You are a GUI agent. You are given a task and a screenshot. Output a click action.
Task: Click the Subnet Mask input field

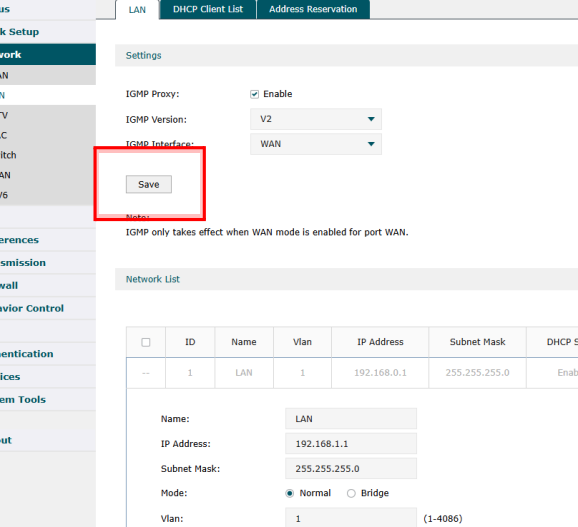pos(351,468)
